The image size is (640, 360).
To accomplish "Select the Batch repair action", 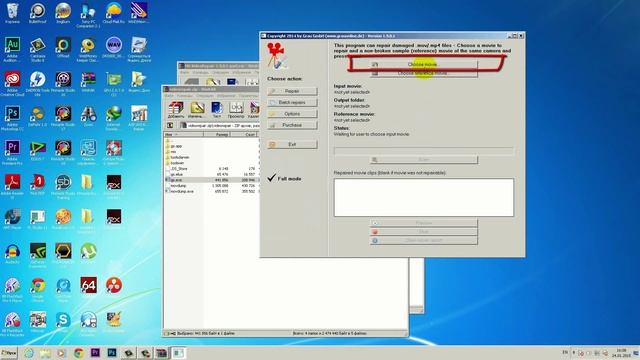I will 292,102.
